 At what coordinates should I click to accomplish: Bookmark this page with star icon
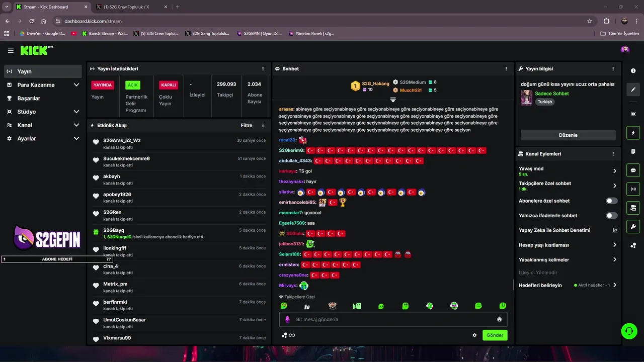pos(590,21)
